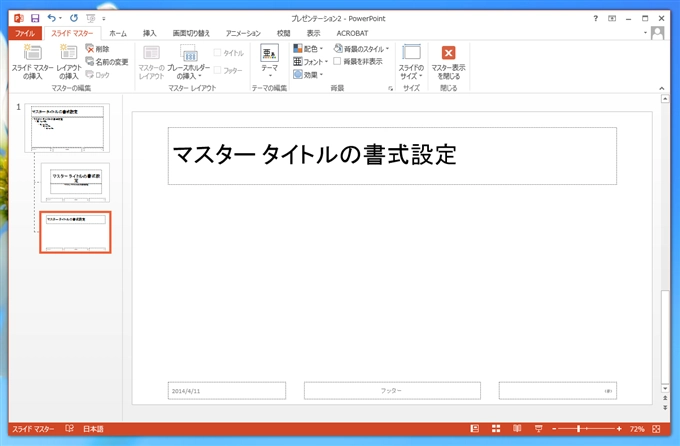The height and width of the screenshot is (446, 680).
Task: Open the ACROBAT tab
Action: click(352, 33)
